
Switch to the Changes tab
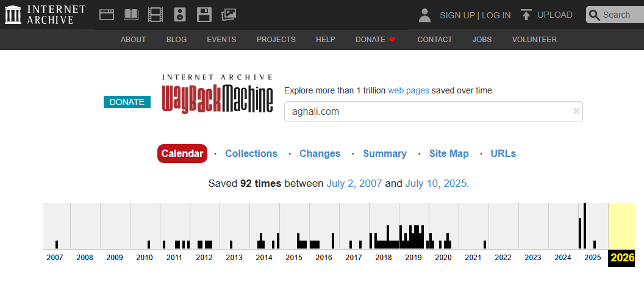[320, 153]
